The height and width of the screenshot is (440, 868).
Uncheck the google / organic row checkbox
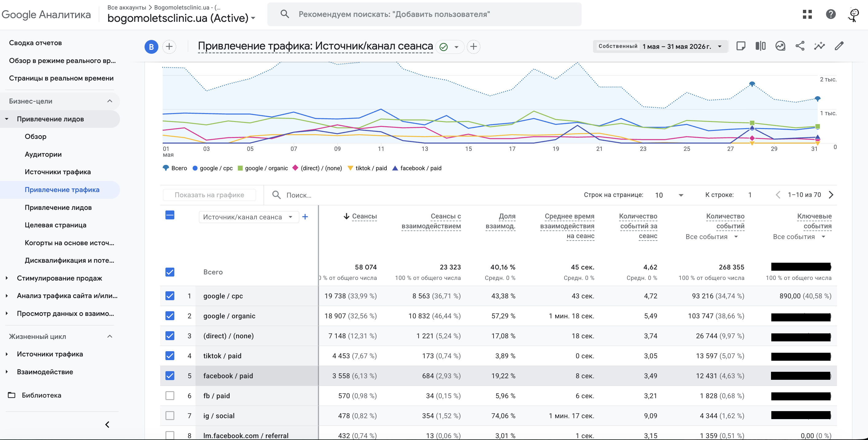170,316
